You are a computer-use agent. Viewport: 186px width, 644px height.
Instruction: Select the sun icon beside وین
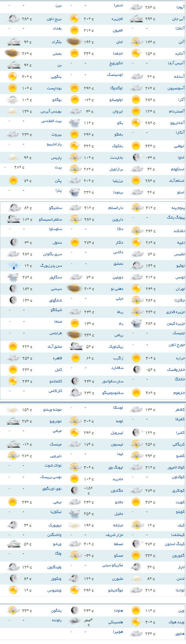coord(136,610)
